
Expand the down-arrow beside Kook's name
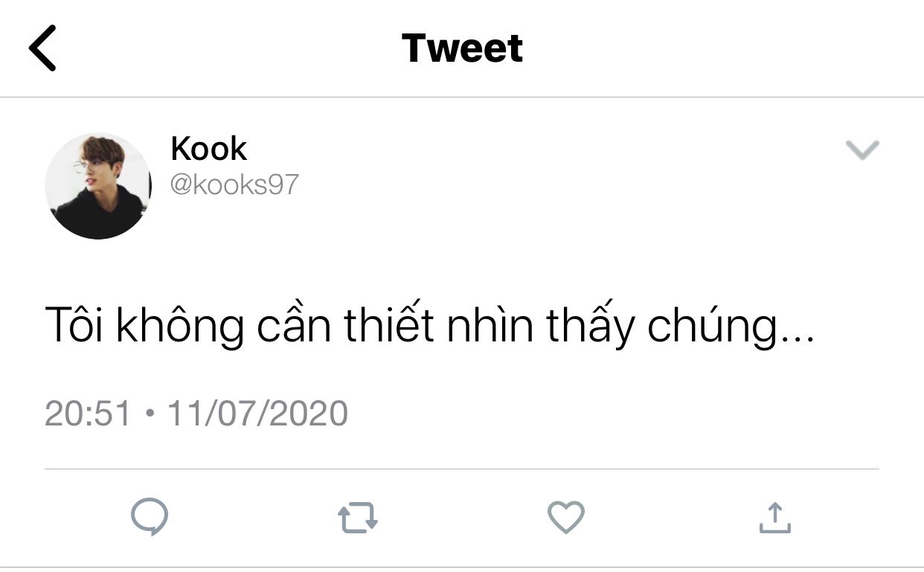tap(863, 150)
